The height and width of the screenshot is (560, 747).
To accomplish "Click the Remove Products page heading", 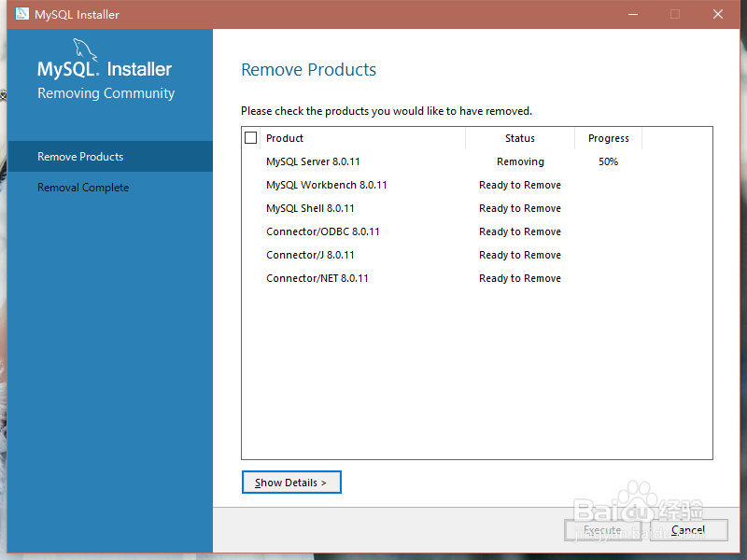I will (x=309, y=69).
